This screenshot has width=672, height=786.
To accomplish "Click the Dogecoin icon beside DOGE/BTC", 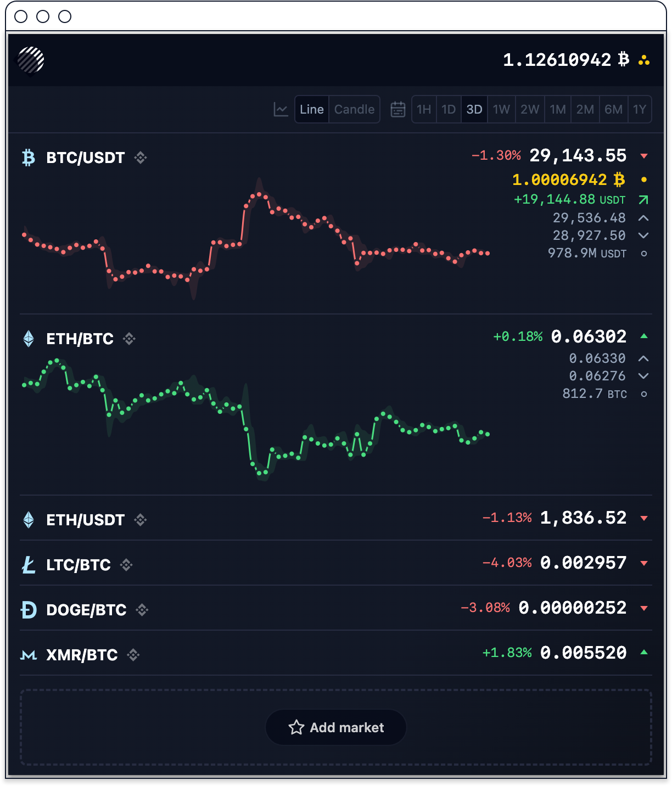I will click(29, 609).
